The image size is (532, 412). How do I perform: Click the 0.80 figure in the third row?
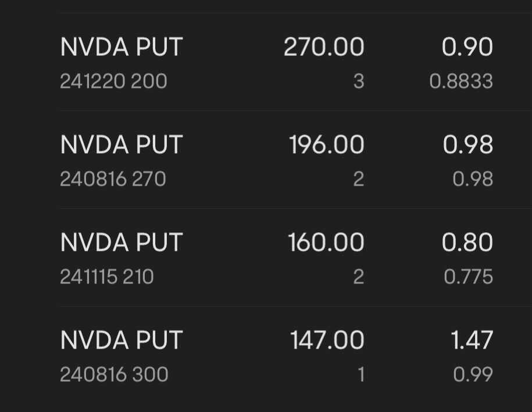(x=468, y=242)
